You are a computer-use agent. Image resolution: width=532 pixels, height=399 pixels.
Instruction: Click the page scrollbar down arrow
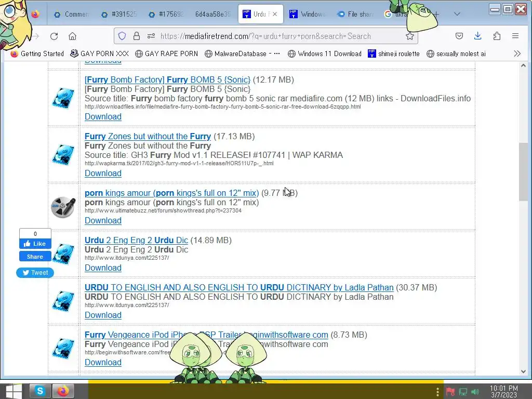523,371
